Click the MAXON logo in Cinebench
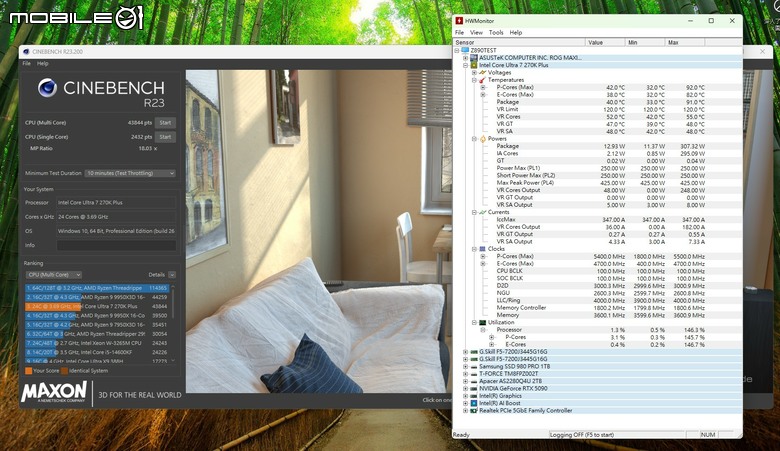Viewport: 780px width, 451px height. click(x=54, y=392)
